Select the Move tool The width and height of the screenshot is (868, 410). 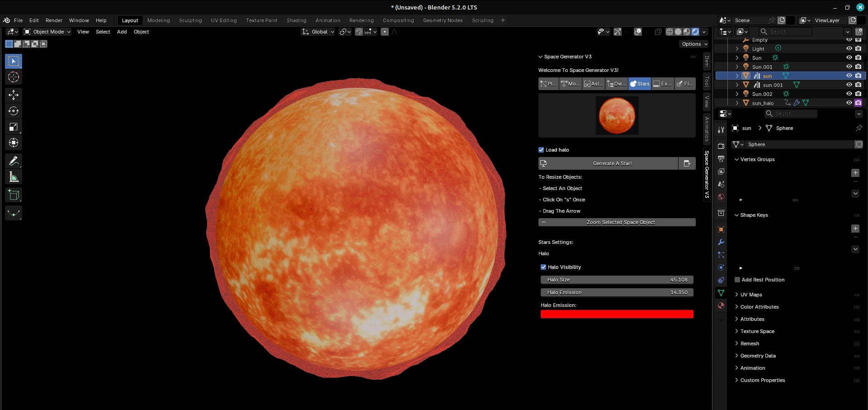[14, 95]
